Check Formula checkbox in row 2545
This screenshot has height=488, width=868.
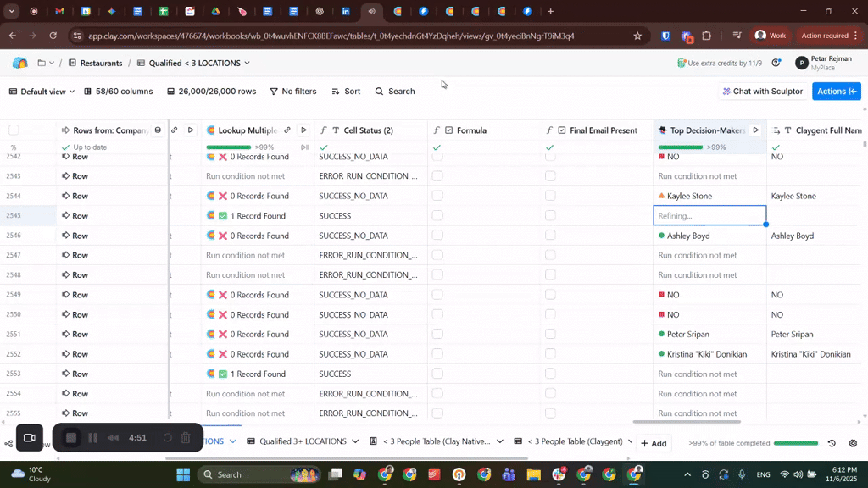437,216
